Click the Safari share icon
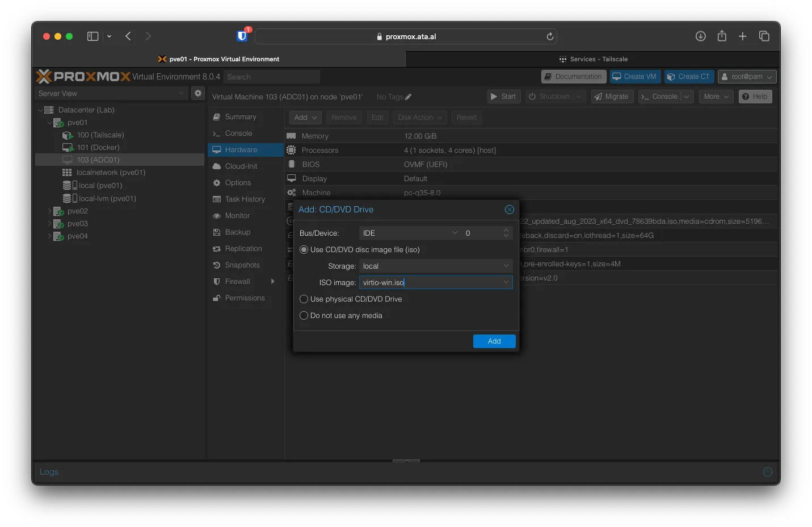Image resolution: width=812 pixels, height=527 pixels. pyautogui.click(x=722, y=36)
